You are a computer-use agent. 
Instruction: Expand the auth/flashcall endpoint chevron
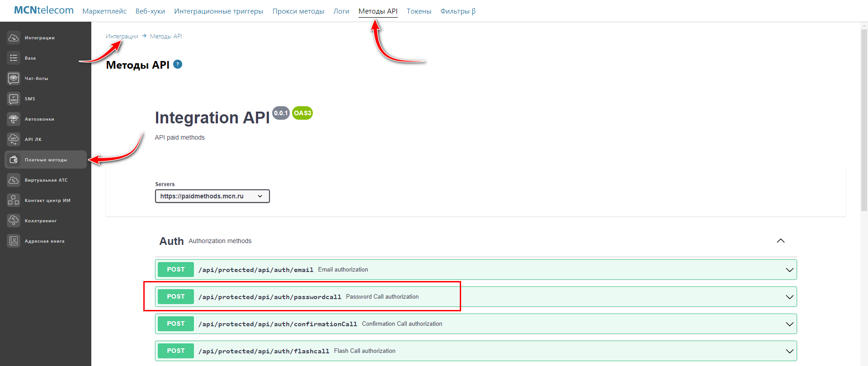[x=789, y=351]
